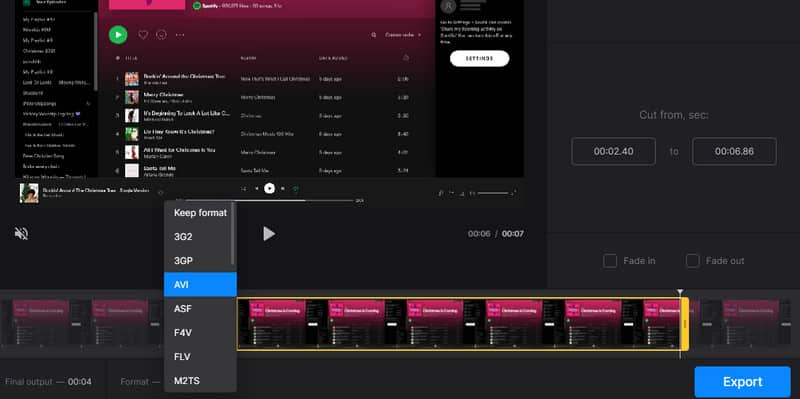Click the 00:07 total duration text

click(513, 234)
